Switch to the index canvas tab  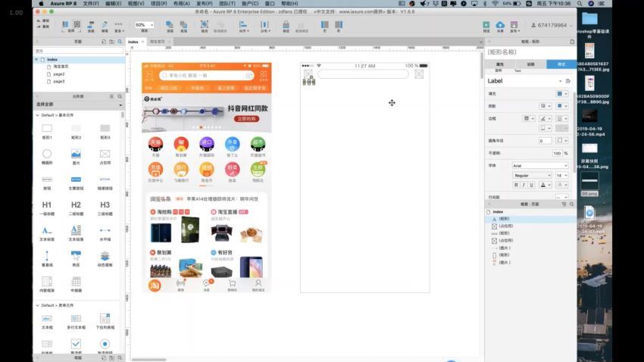pos(133,42)
